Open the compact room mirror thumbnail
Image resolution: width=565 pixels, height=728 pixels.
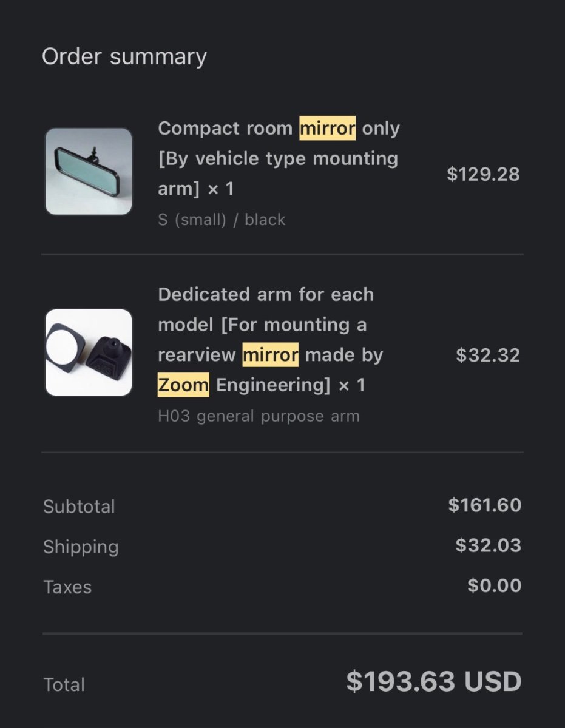pos(89,171)
